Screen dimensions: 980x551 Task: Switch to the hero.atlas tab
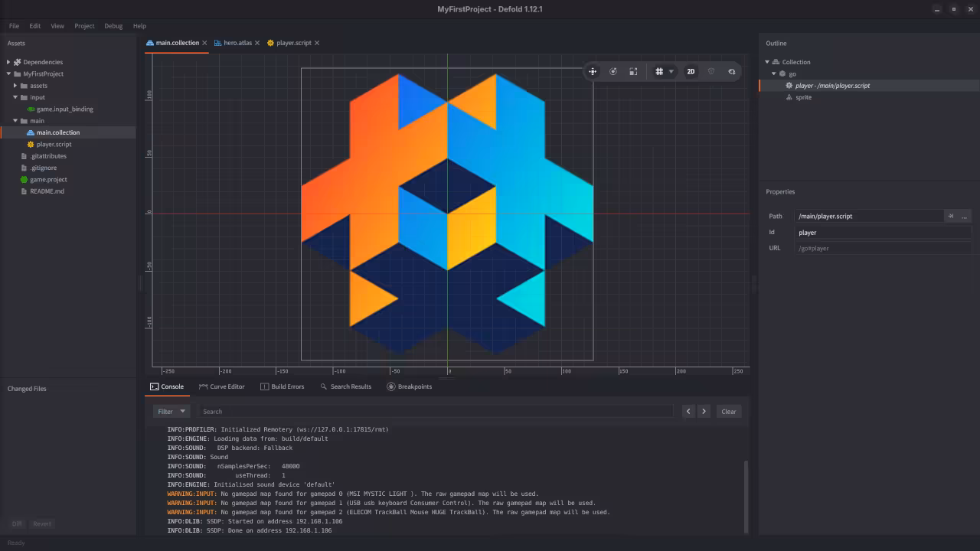click(236, 43)
